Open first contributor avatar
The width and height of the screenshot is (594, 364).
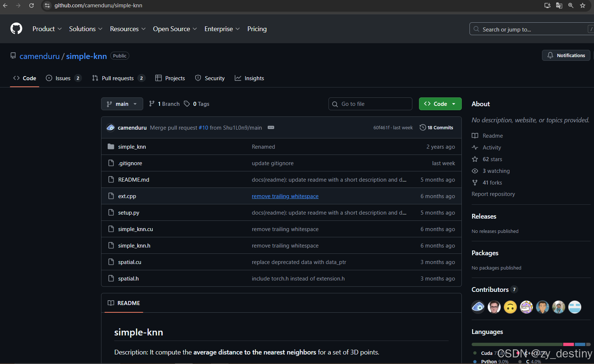click(478, 307)
